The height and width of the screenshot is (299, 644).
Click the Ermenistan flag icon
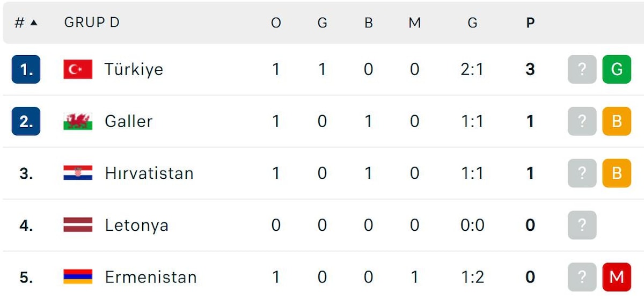pyautogui.click(x=78, y=277)
